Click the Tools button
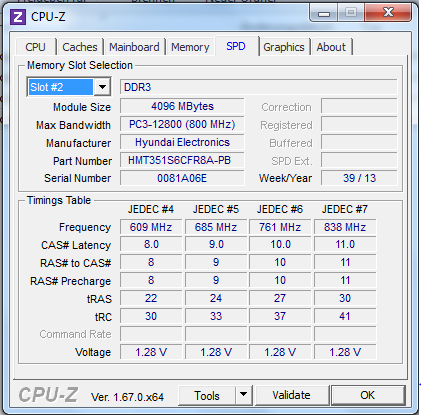The image size is (421, 415). 207,396
